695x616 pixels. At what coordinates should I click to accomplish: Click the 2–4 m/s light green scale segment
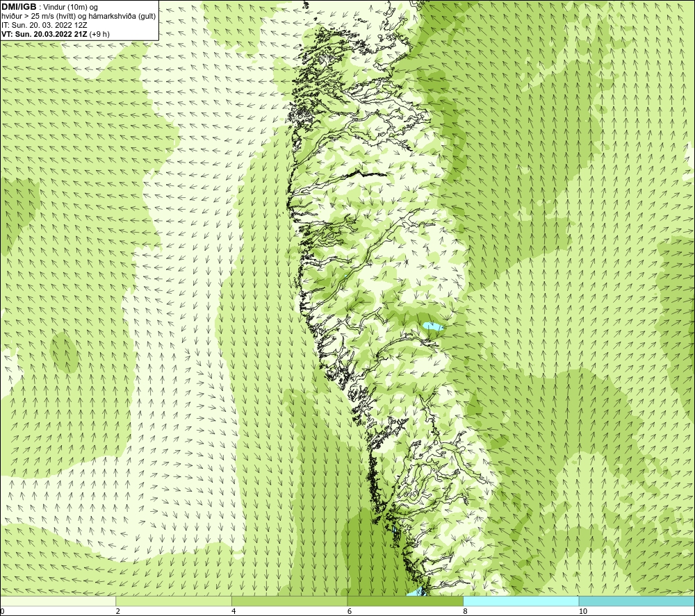174,601
